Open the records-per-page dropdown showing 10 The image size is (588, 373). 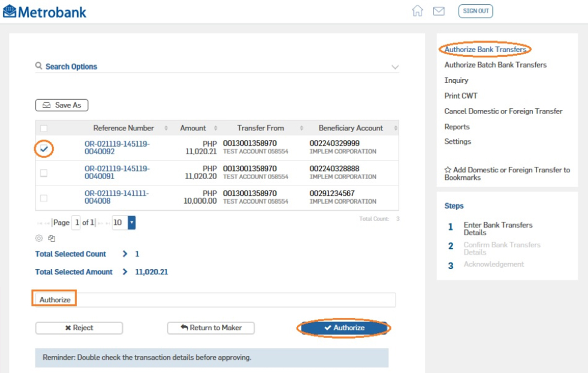[131, 223]
